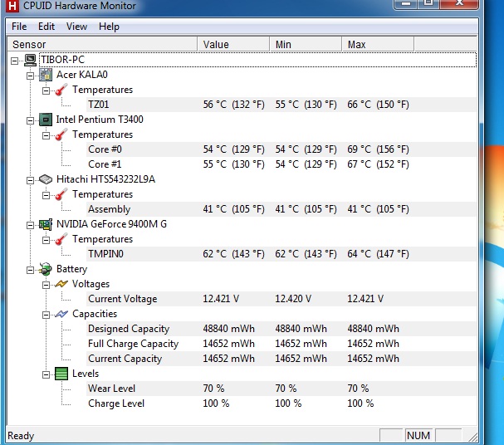Image resolution: width=504 pixels, height=445 pixels.
Task: Click the Max column header
Action: tap(378, 44)
